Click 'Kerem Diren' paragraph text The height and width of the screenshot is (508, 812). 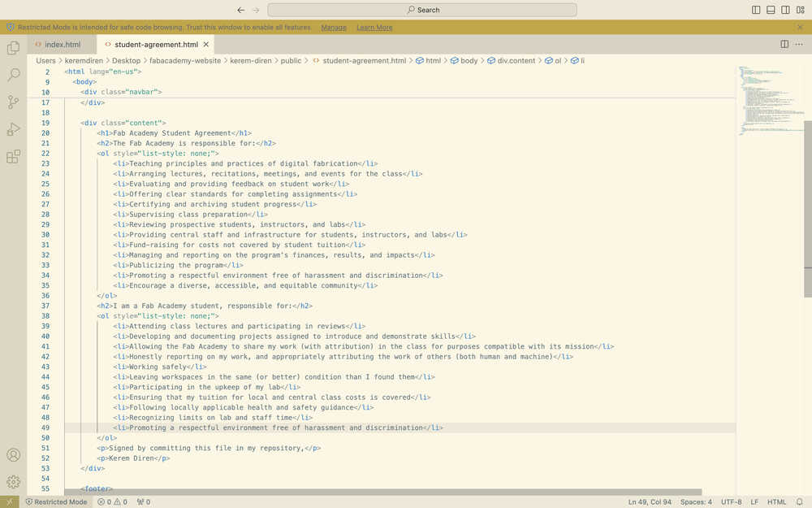[132, 458]
